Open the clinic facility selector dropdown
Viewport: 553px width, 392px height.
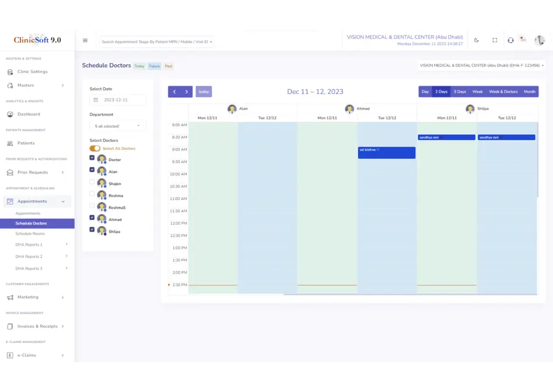point(482,65)
